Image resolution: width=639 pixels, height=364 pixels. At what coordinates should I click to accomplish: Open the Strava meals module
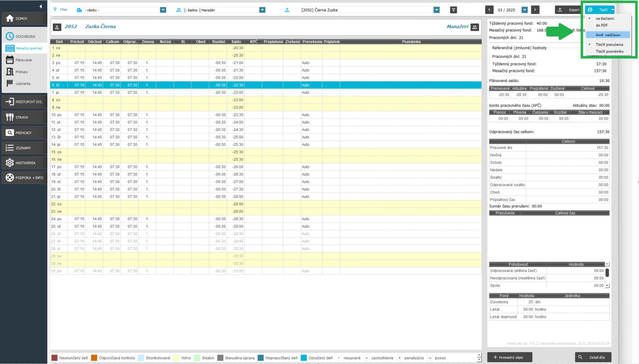tap(24, 117)
